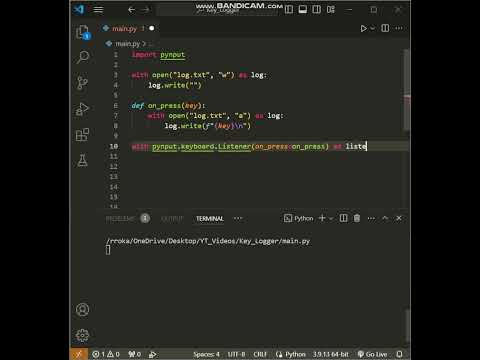Click the import pynput line

coord(158,55)
